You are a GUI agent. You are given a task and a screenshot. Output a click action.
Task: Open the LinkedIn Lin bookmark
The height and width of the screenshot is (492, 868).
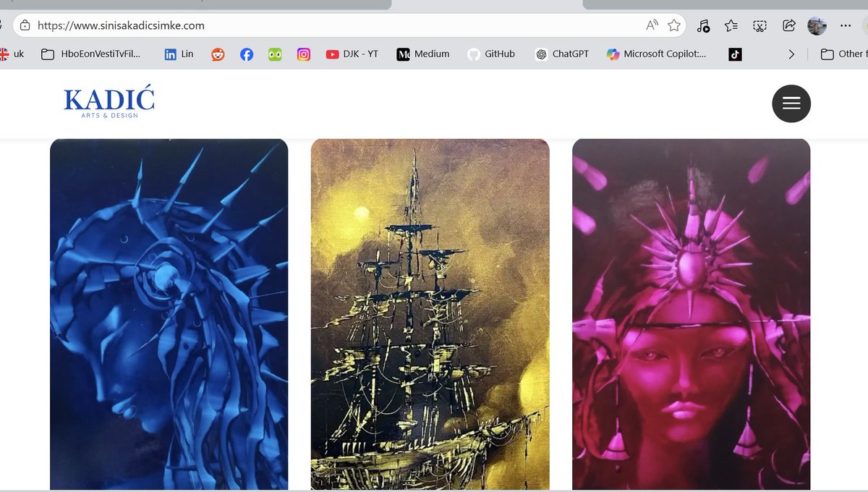tap(179, 54)
